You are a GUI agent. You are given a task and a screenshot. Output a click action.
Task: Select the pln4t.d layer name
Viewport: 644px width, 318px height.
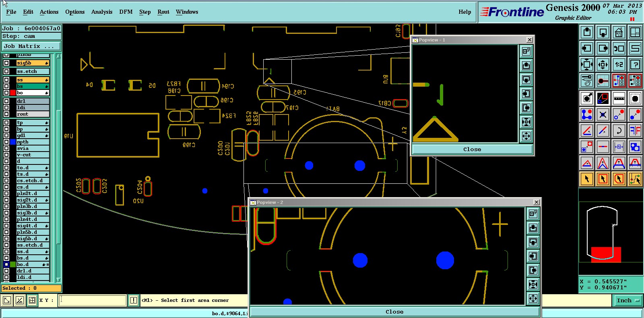pos(33,219)
